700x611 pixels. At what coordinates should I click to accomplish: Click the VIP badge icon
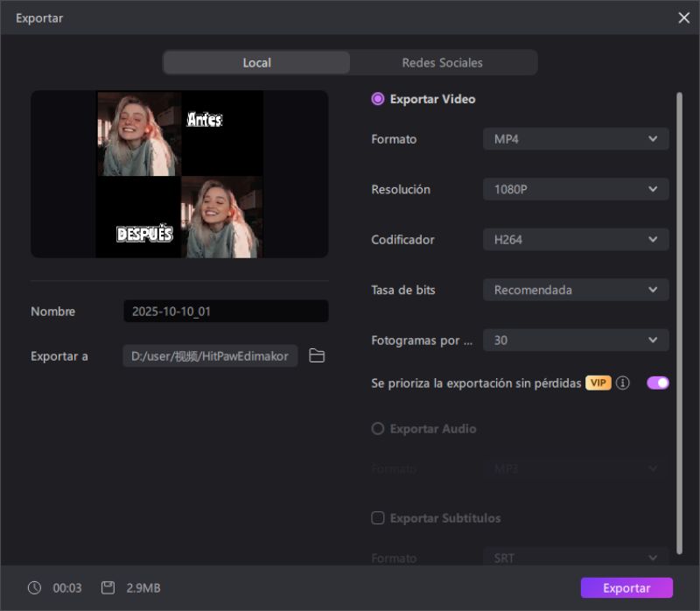[x=598, y=383]
